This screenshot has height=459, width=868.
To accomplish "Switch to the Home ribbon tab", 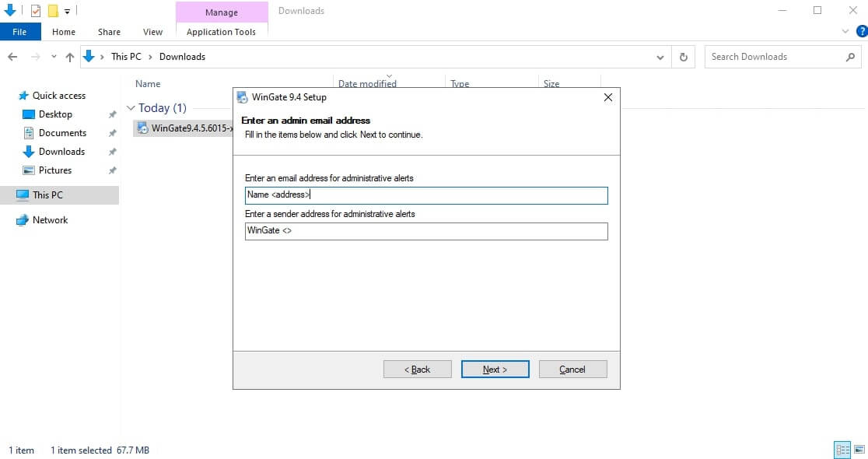I will [x=64, y=32].
